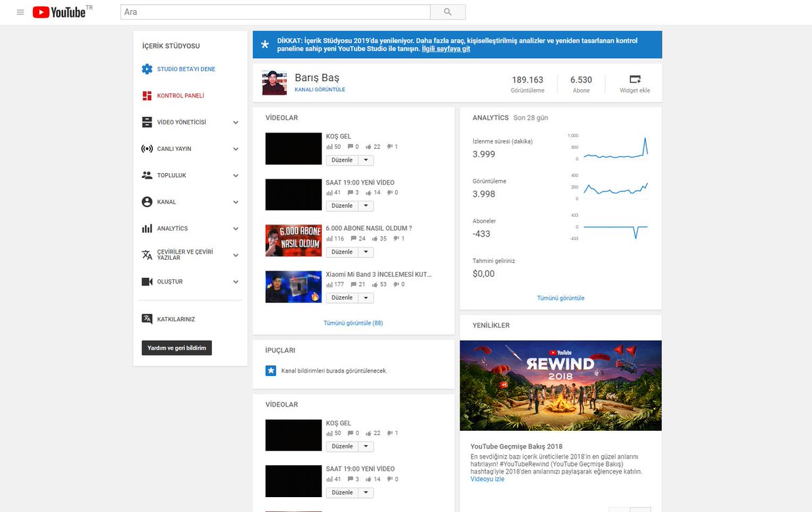Click Düzenle for 6.000 ABONE NASIL OLDUM

pyautogui.click(x=342, y=252)
